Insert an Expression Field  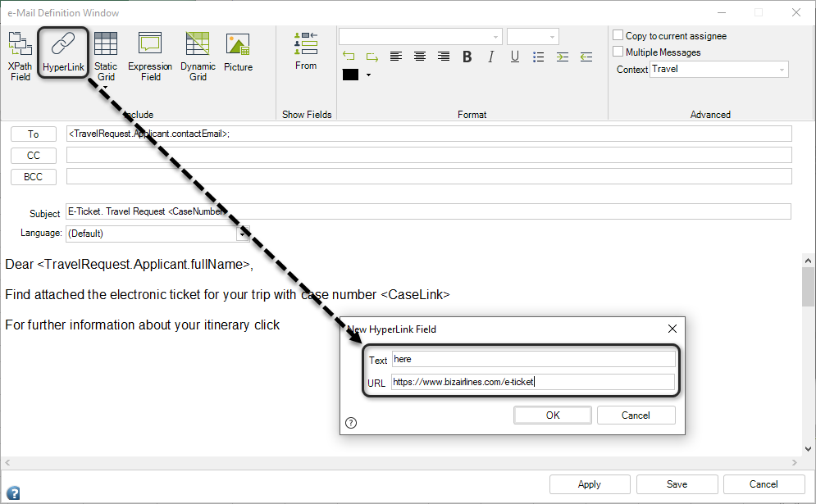(150, 56)
